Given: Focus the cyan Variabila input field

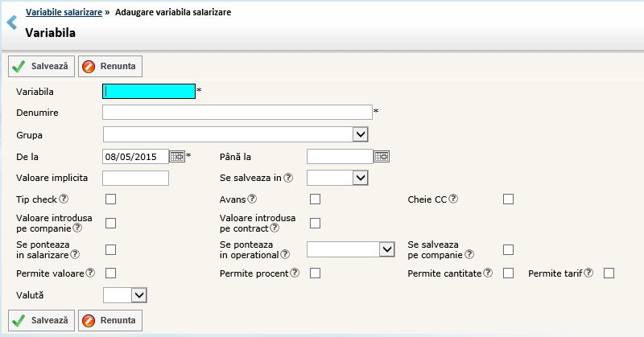Looking at the screenshot, I should pyautogui.click(x=149, y=91).
